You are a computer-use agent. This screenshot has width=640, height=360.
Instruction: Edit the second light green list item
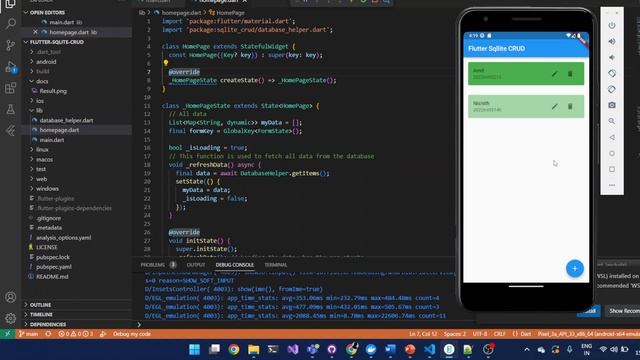(x=554, y=107)
